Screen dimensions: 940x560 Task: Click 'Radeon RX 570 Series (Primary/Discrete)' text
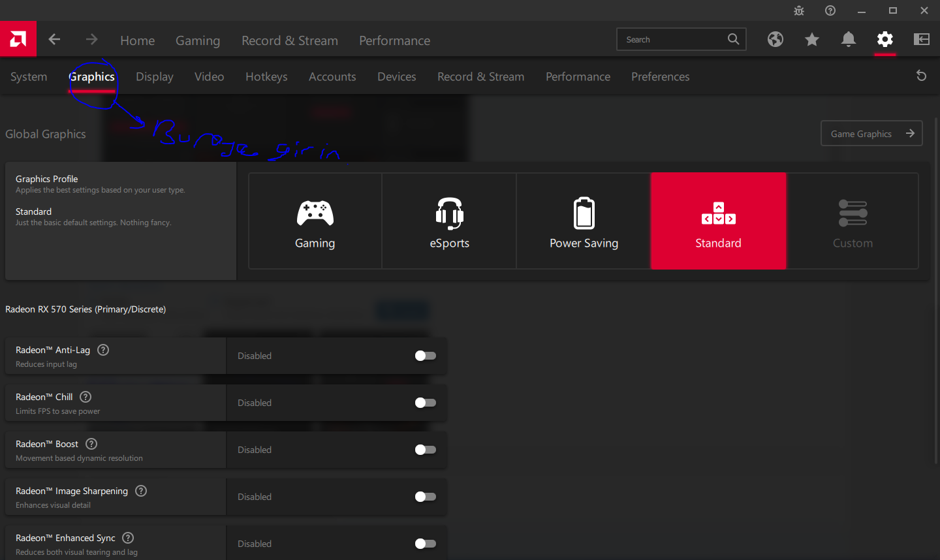pyautogui.click(x=86, y=309)
